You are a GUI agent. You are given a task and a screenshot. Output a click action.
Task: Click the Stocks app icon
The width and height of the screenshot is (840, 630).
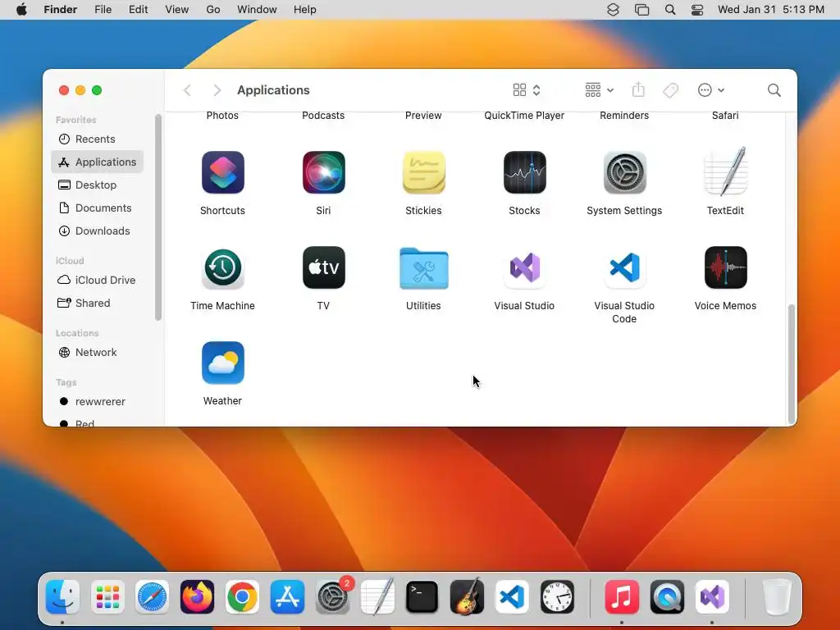click(524, 172)
